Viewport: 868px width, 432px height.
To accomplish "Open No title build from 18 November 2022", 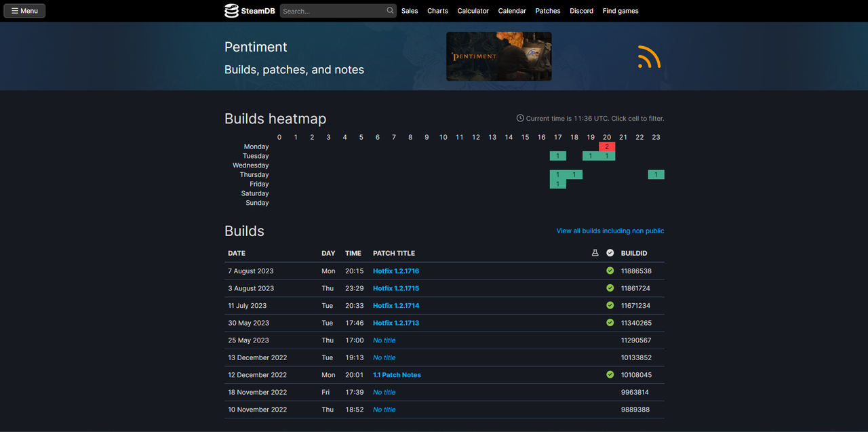I will [x=384, y=392].
